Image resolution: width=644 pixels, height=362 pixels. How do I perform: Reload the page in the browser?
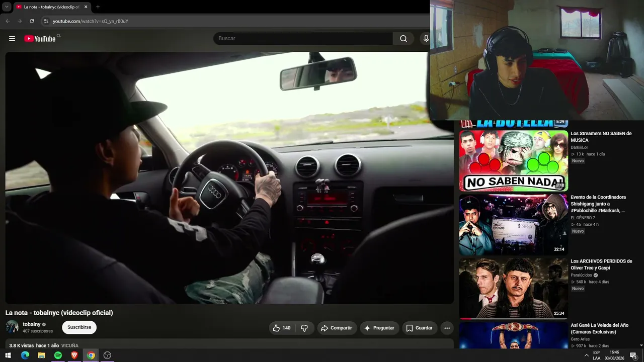point(32,21)
